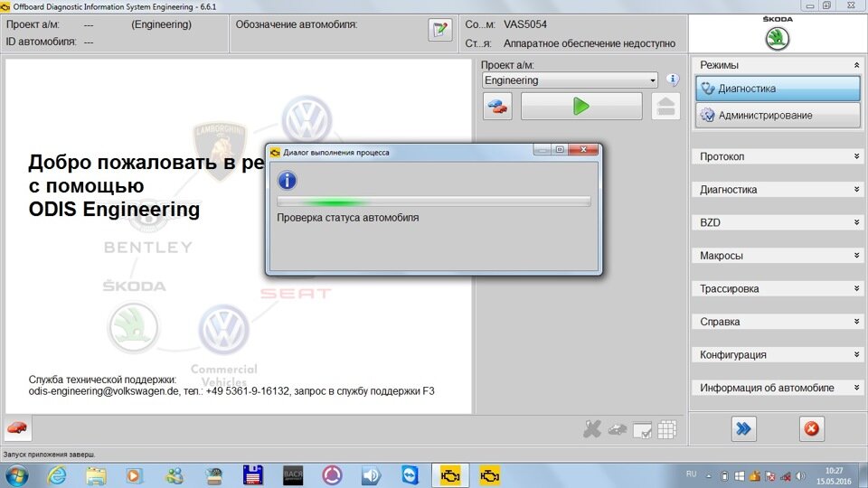This screenshot has width=868, height=488.
Task: Open the floppy disk app in taskbar
Action: [253, 475]
